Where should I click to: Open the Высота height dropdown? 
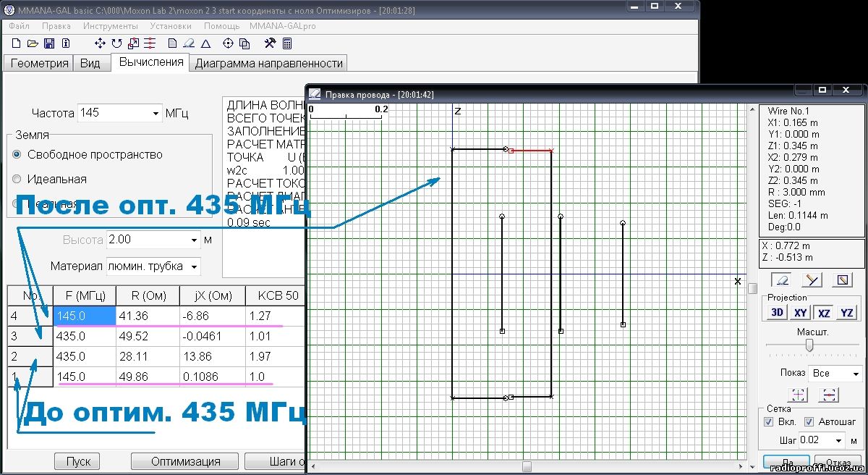click(x=194, y=240)
